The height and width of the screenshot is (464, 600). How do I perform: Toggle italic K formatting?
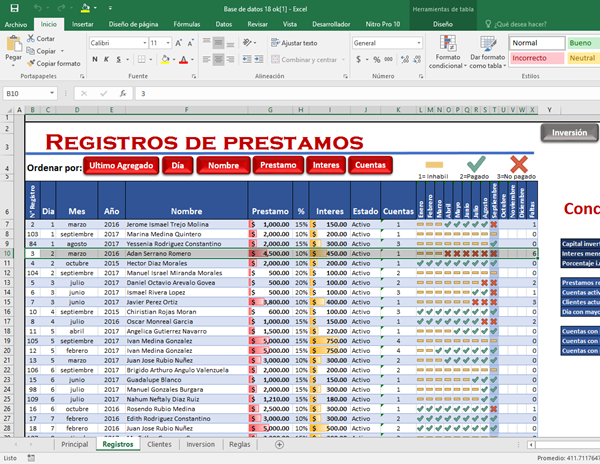point(108,61)
